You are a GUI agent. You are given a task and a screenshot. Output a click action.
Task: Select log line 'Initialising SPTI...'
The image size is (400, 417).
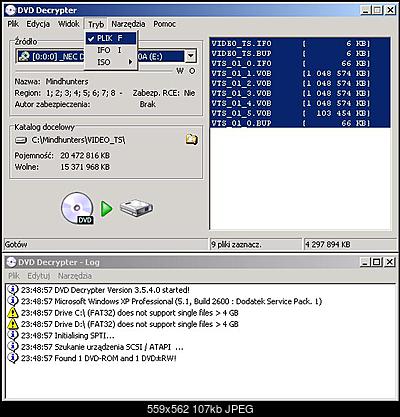68,335
